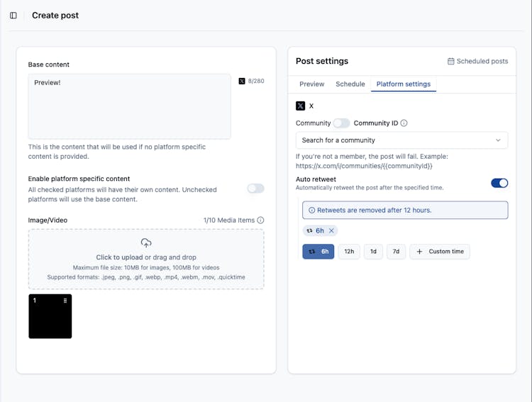The image size is (532, 402).
Task: Click the cloud upload icon
Action: (x=146, y=243)
